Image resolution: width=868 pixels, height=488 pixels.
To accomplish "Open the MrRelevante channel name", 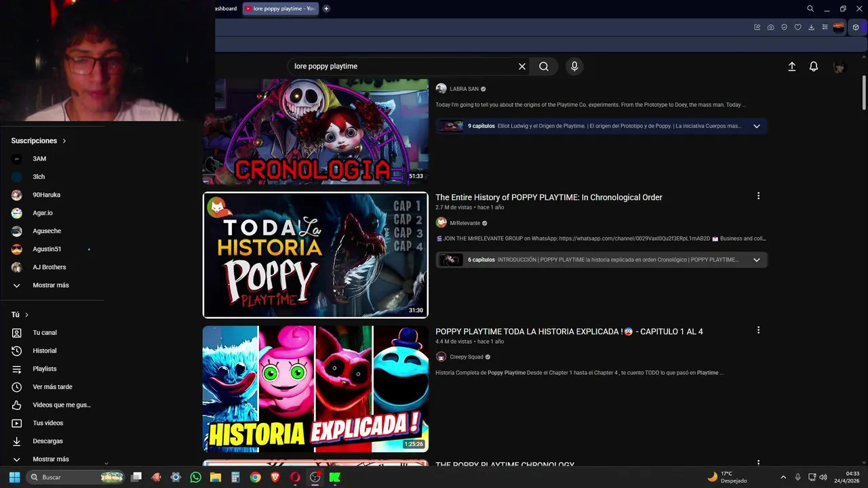I will [465, 223].
